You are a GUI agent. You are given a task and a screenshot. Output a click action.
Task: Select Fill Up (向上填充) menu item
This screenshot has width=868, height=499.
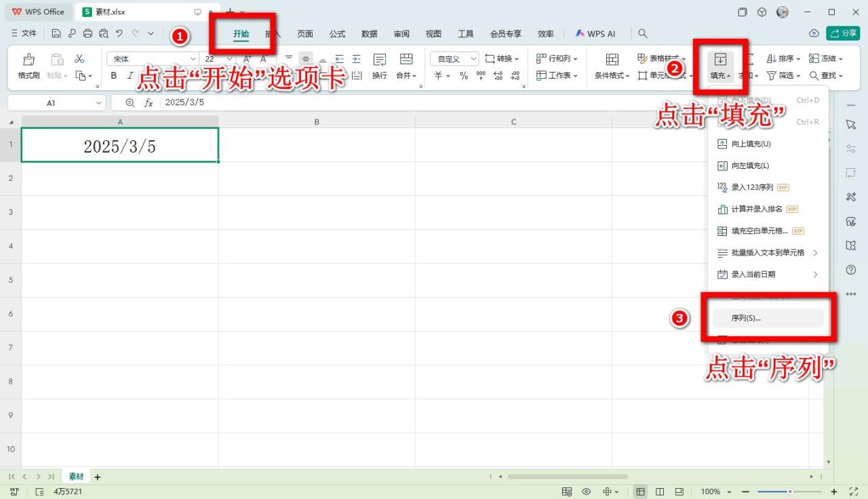click(x=768, y=144)
